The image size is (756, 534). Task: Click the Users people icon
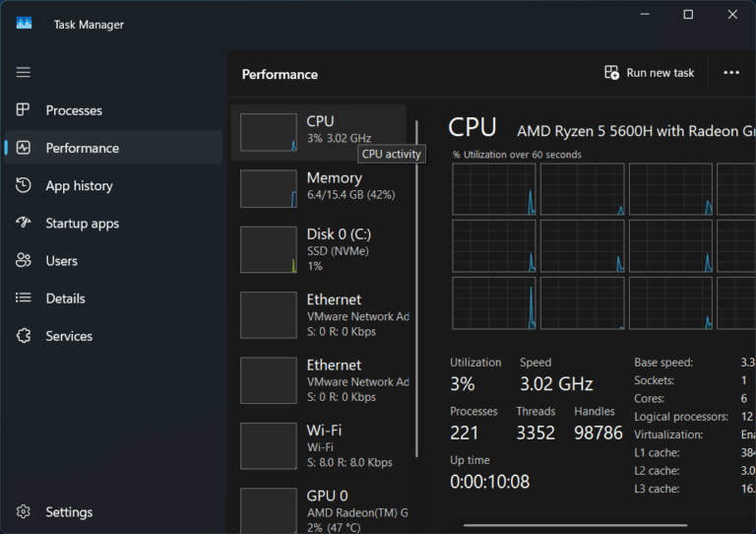point(24,260)
